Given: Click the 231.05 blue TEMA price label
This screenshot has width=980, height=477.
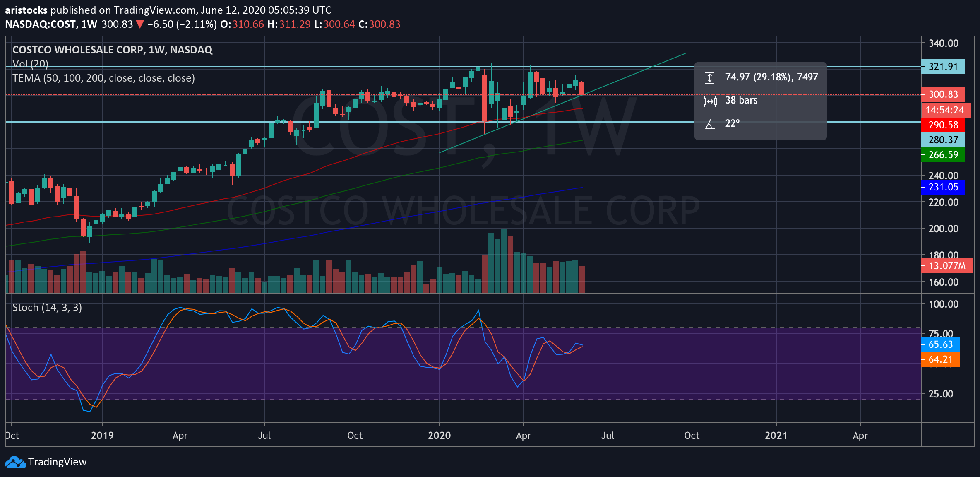Looking at the screenshot, I should [943, 187].
